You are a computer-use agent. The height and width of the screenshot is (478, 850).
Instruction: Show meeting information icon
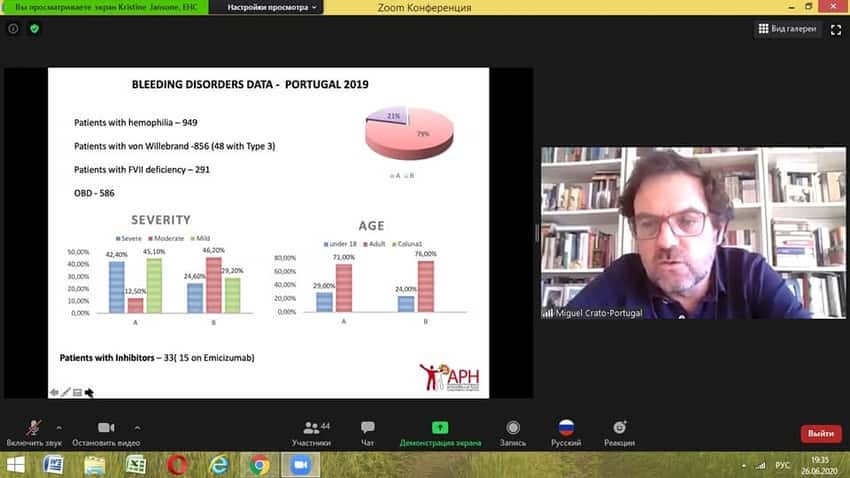click(13, 29)
